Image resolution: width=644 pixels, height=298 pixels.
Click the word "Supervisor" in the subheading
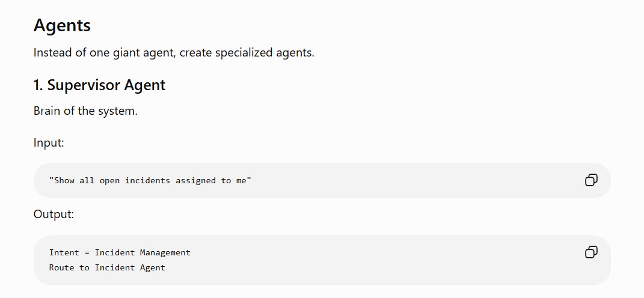pos(84,85)
